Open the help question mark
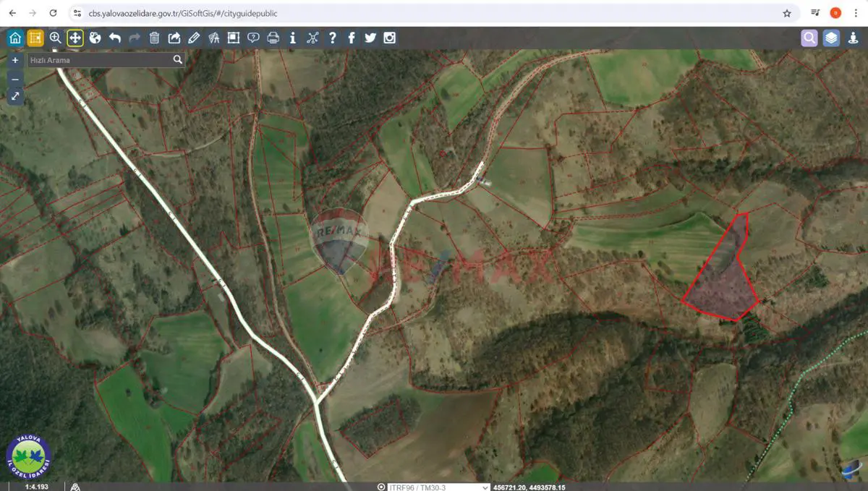Screen dimensions: 868x491 click(x=332, y=38)
